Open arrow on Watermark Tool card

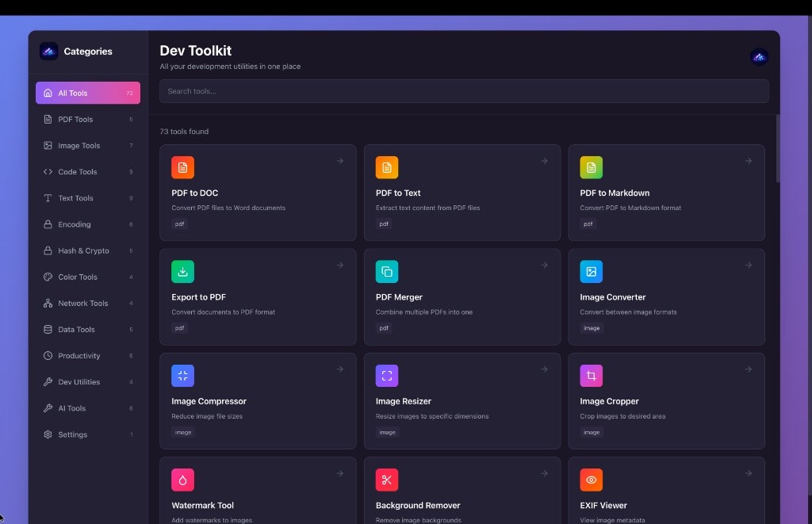point(340,473)
